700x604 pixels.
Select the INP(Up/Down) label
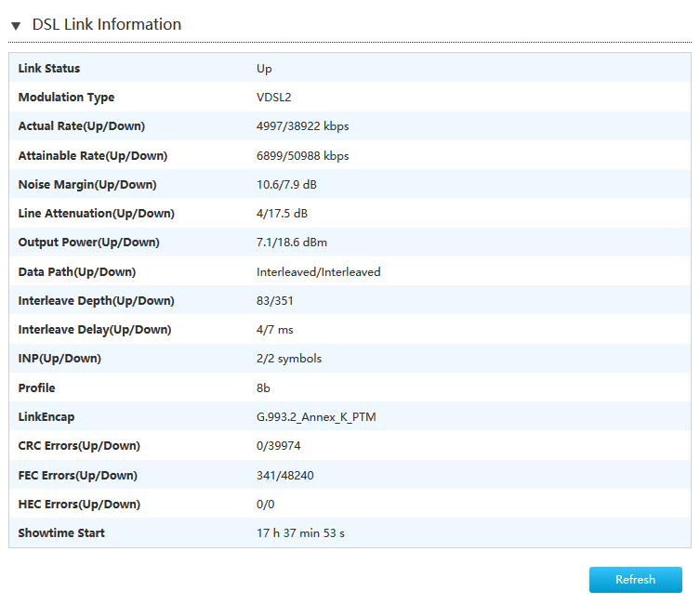click(59, 359)
